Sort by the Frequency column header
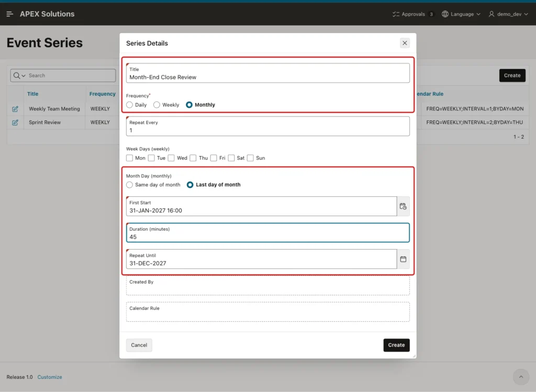 pyautogui.click(x=102, y=94)
